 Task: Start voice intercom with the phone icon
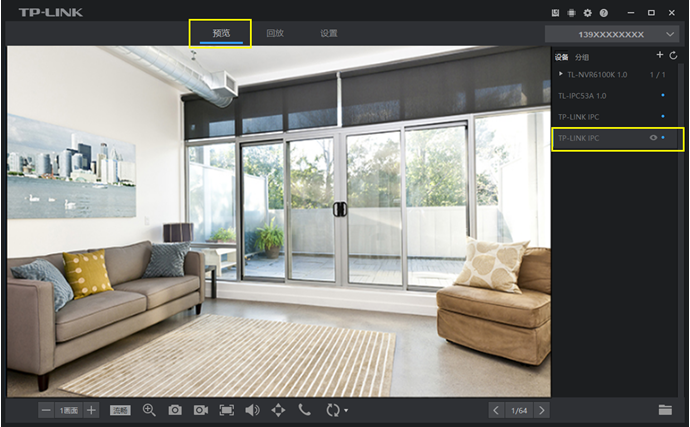point(304,410)
